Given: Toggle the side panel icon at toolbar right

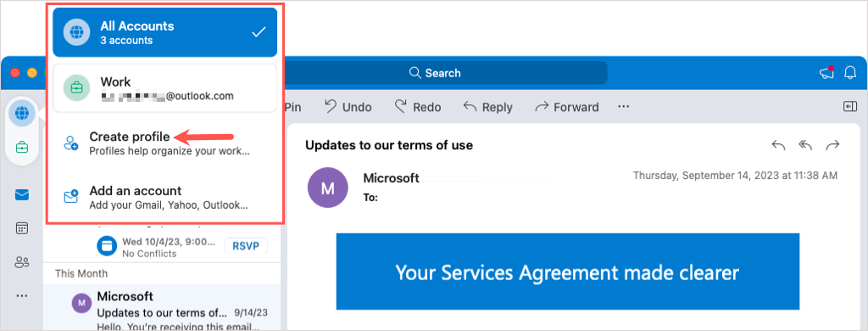Looking at the screenshot, I should (849, 106).
